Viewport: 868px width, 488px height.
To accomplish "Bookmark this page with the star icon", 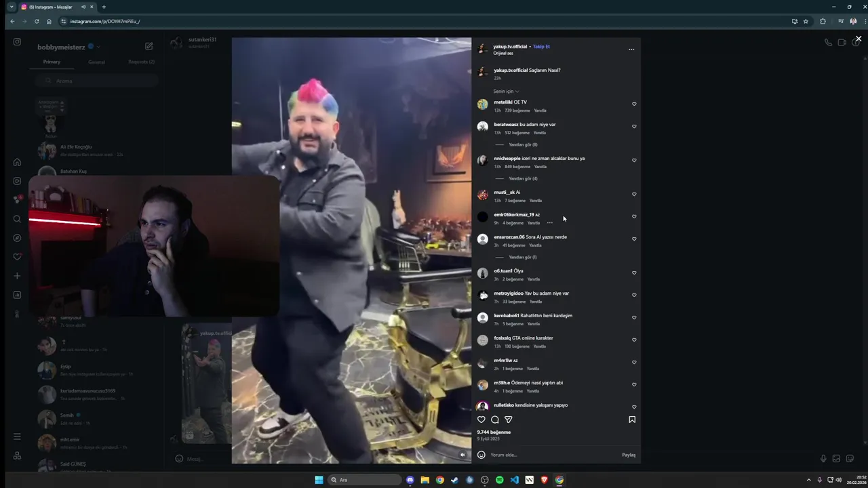I will [x=806, y=21].
